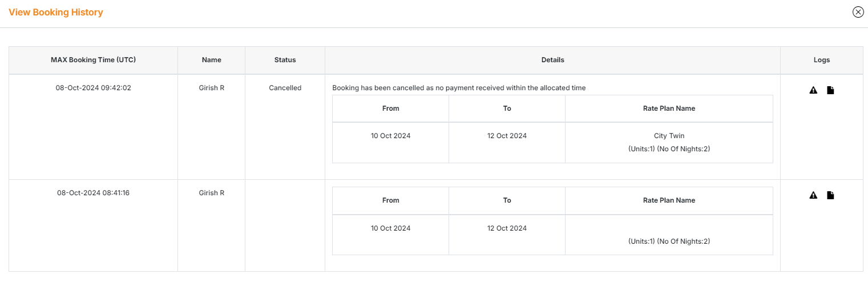The height and width of the screenshot is (282, 868).
Task: Click Girish R in the 08:41:16 booking row
Action: pos(211,193)
